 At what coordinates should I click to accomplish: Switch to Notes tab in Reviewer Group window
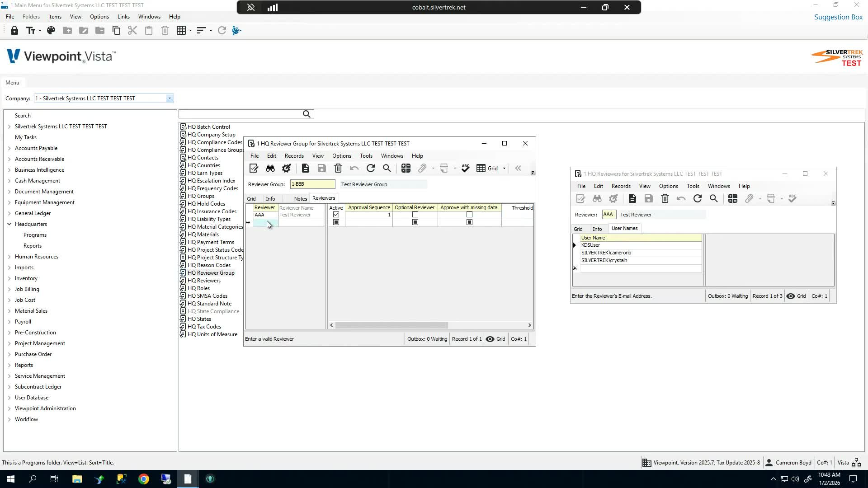point(301,199)
